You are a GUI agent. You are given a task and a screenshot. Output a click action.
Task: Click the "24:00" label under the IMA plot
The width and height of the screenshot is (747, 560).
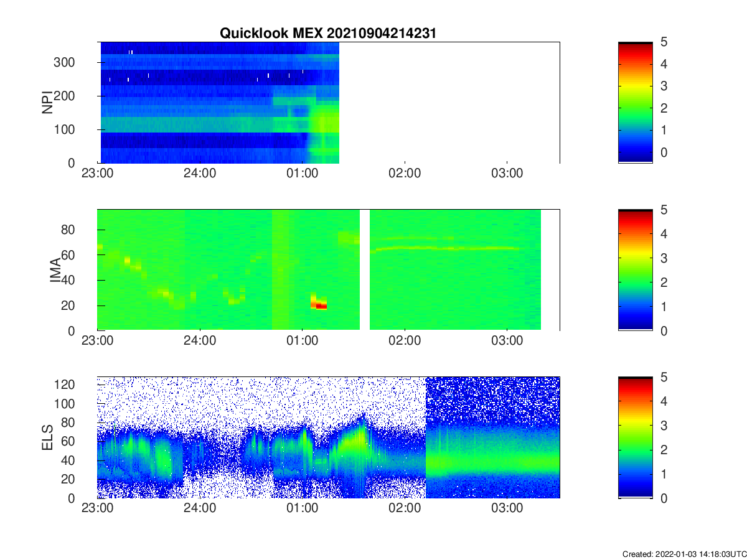(200, 341)
